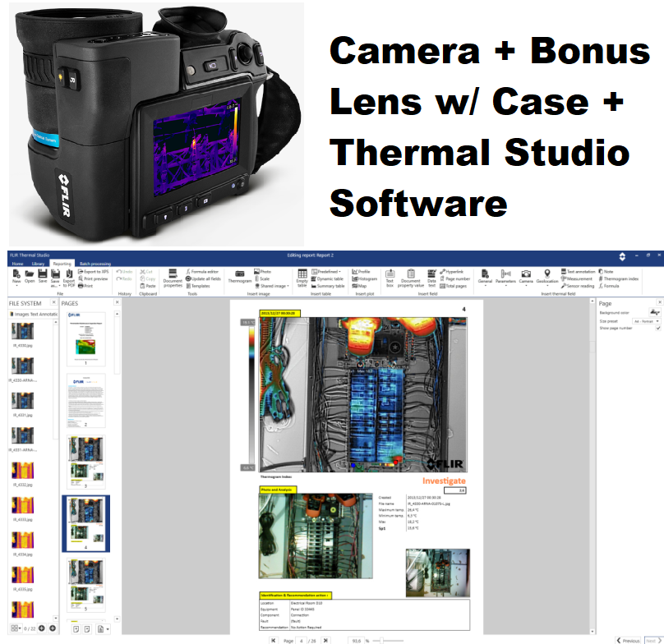Insert Total pages field
Screen dimensions: 664x644
pyautogui.click(x=453, y=286)
